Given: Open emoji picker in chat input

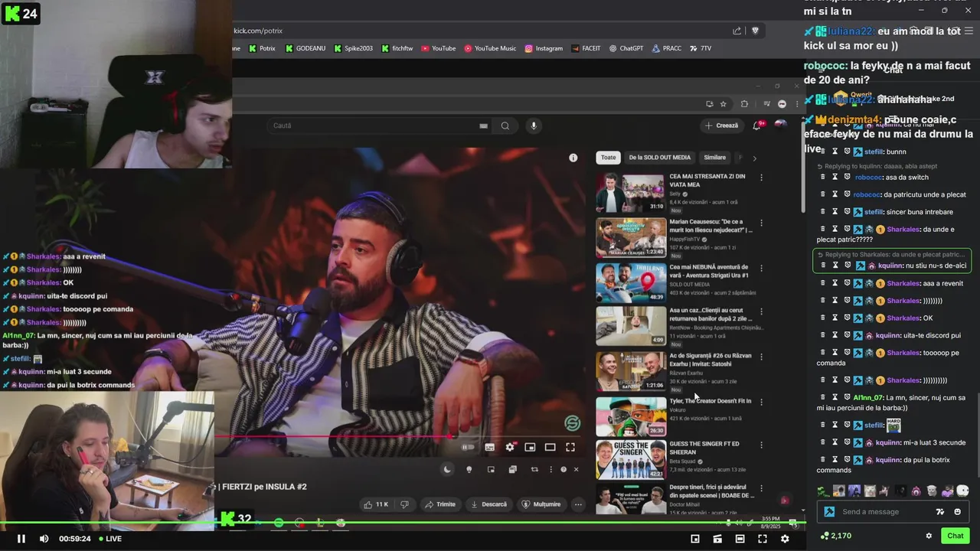Looking at the screenshot, I should (x=957, y=512).
